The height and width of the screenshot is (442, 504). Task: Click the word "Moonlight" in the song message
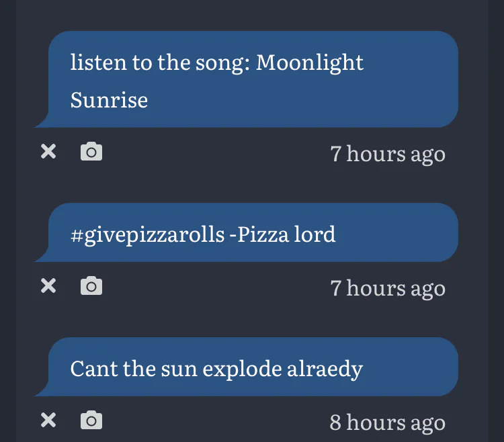[310, 63]
